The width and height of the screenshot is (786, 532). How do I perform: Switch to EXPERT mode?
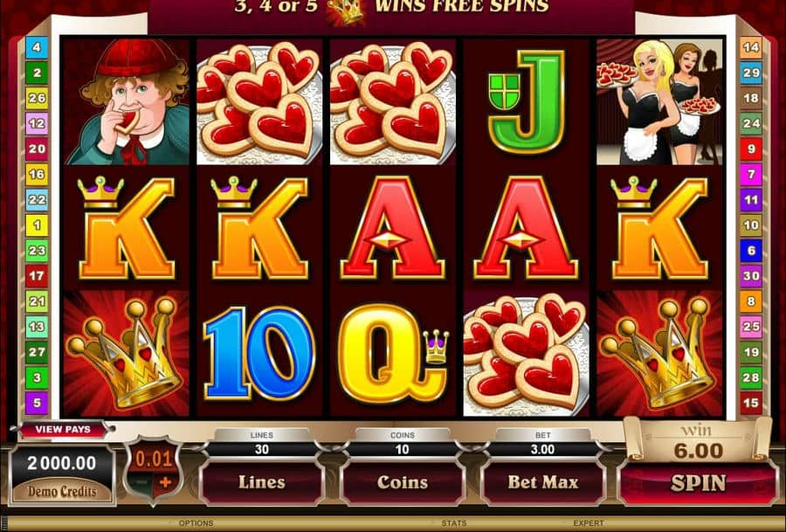588,523
